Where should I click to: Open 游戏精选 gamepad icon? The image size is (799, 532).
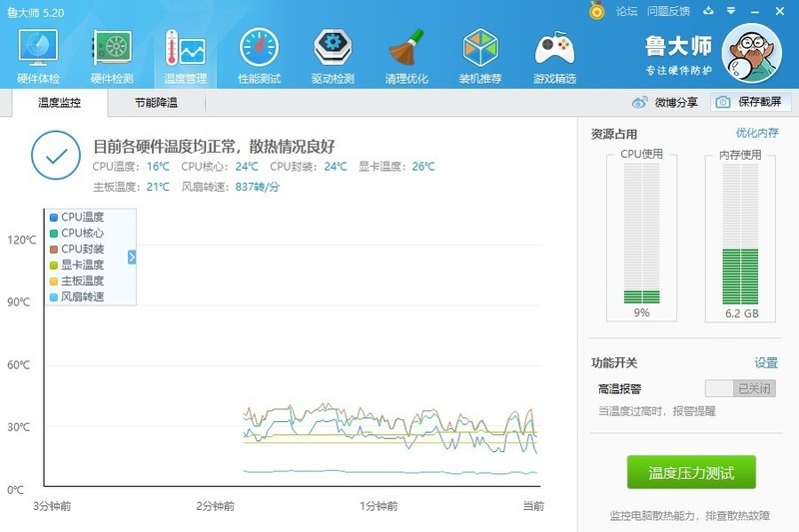(554, 48)
